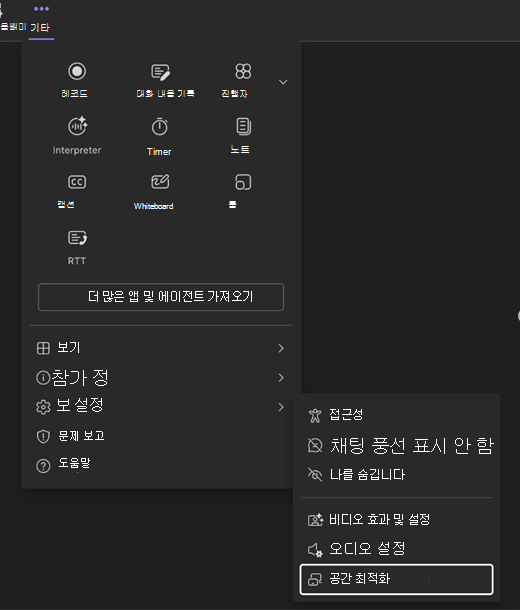Open 오디오 설정 menu entry

(396, 549)
